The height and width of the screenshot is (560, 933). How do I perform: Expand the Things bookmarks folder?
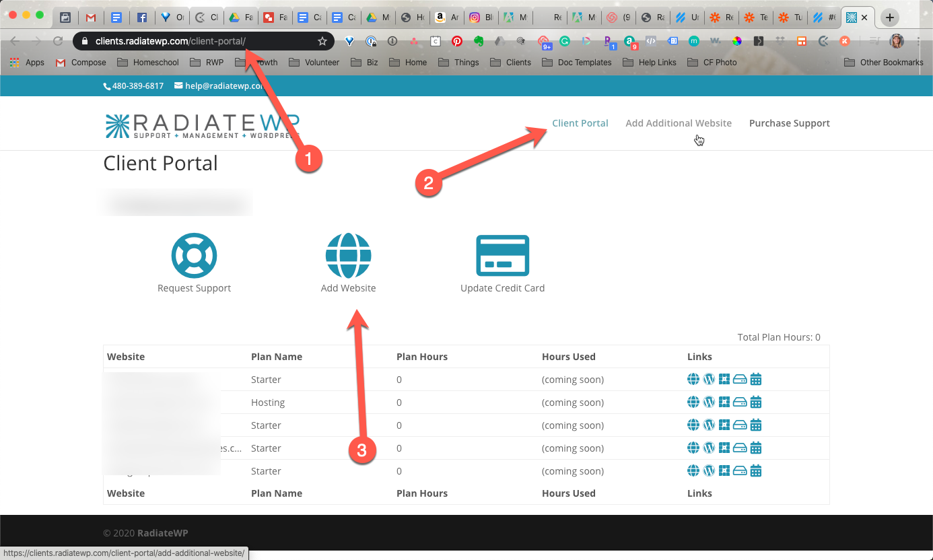click(458, 62)
